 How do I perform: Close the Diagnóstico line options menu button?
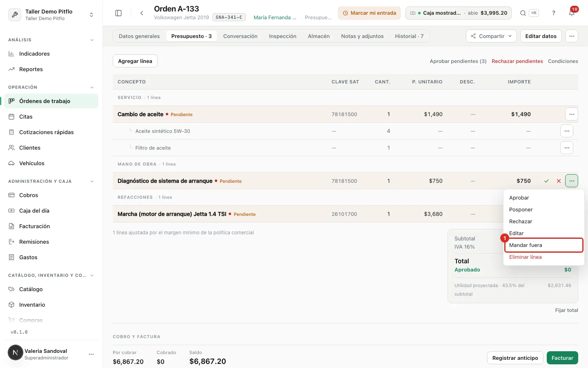pyautogui.click(x=572, y=181)
